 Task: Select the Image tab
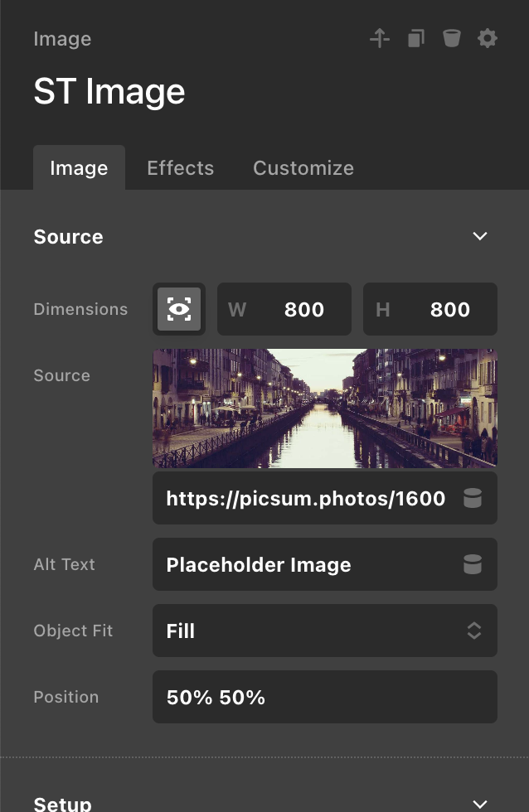[x=79, y=168]
